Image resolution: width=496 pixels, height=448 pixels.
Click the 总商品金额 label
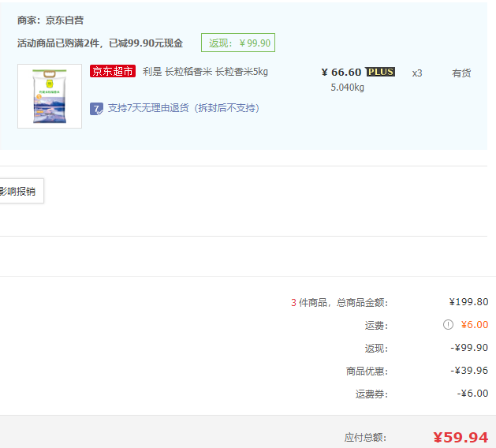click(x=362, y=303)
